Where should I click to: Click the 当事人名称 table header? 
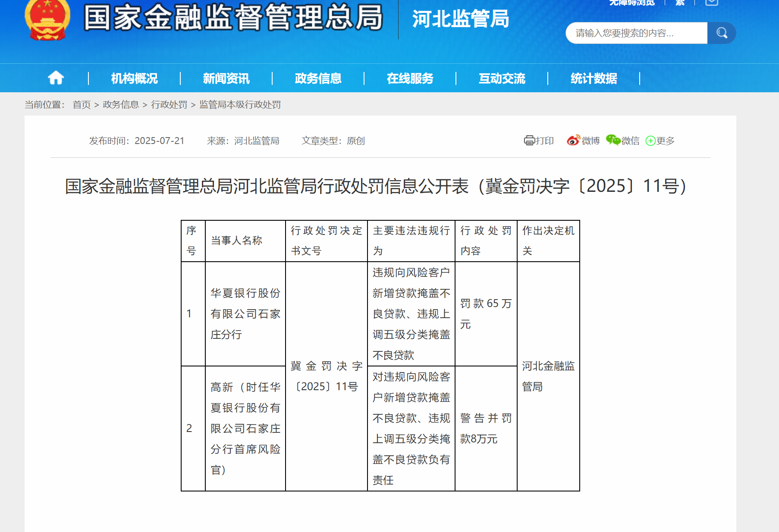tap(245, 241)
